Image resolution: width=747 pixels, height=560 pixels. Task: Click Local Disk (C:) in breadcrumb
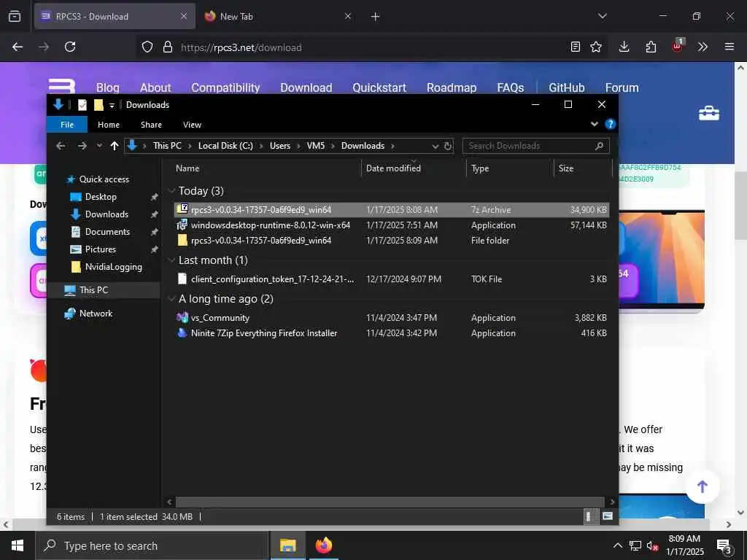click(x=225, y=146)
